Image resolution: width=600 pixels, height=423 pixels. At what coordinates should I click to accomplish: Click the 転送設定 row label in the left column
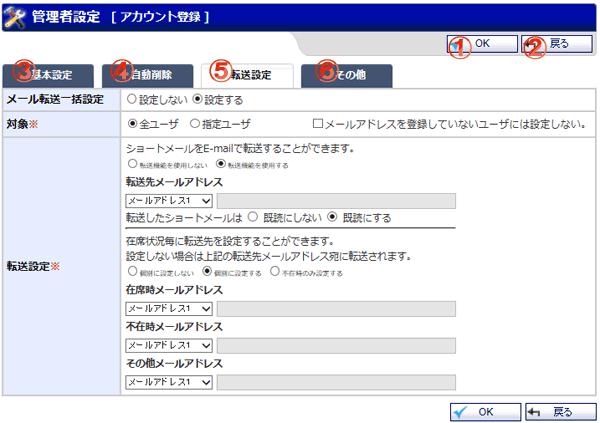33,266
